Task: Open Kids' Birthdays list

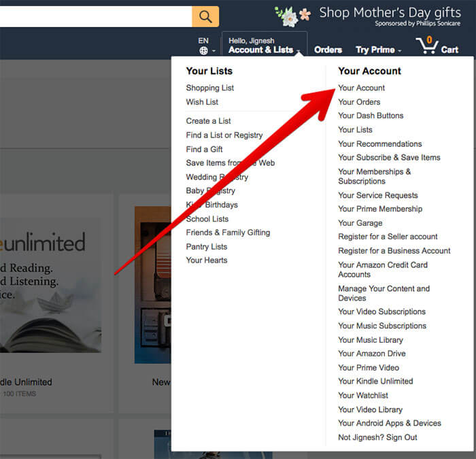Action: 211,205
